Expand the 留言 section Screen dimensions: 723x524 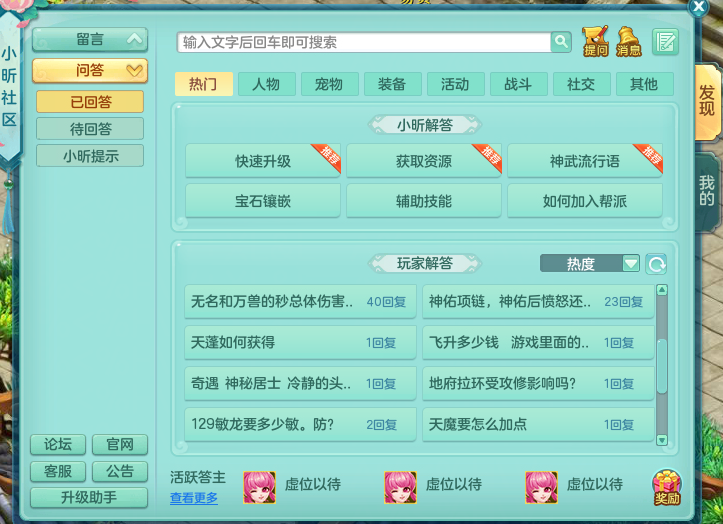[x=90, y=40]
